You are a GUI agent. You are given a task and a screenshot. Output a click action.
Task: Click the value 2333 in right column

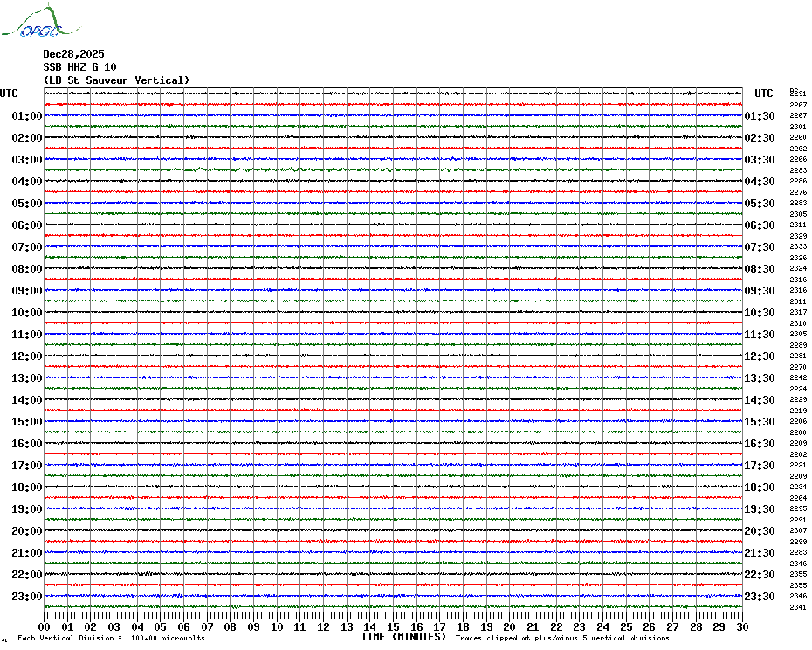[798, 246]
